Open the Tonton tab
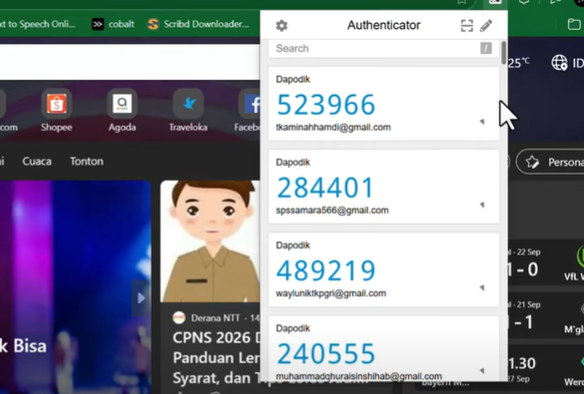This screenshot has width=584, height=394. [x=87, y=161]
